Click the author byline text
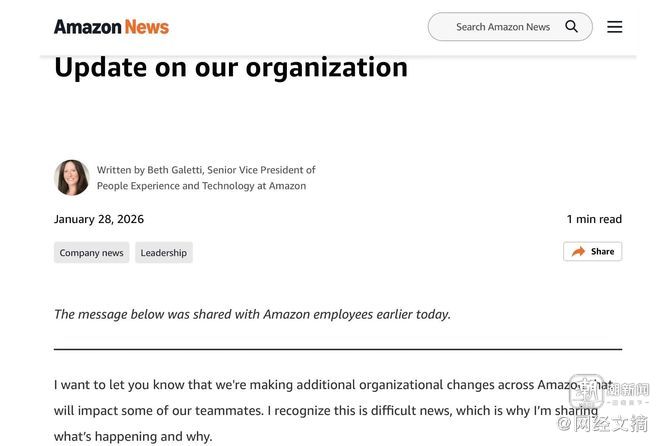 pyautogui.click(x=206, y=178)
